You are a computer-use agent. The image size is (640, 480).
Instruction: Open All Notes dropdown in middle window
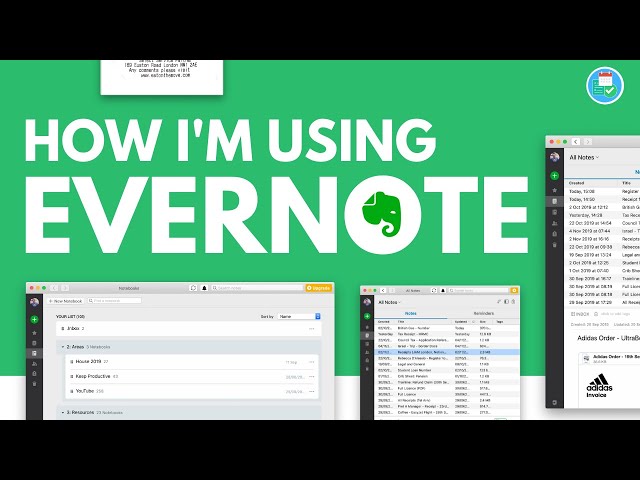point(389,302)
